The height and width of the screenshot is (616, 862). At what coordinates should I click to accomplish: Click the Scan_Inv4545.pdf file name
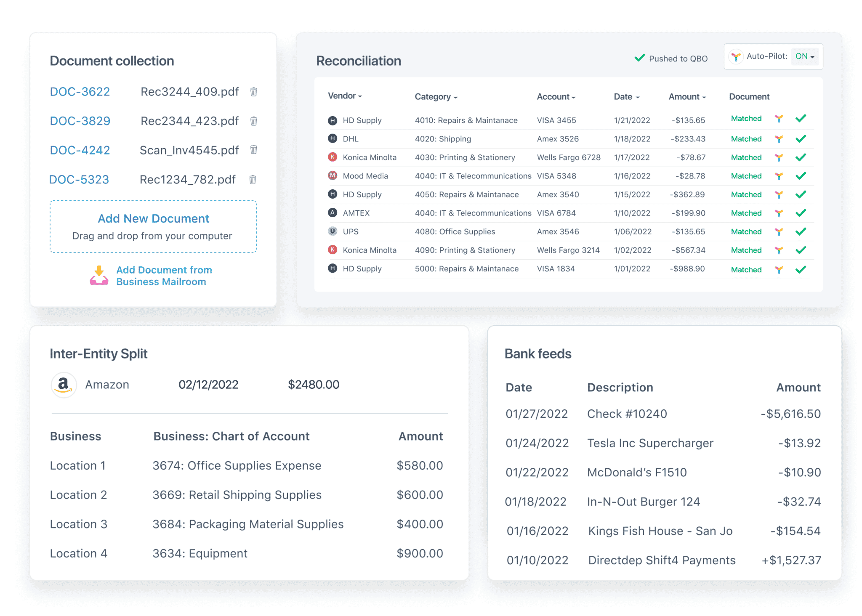189,150
